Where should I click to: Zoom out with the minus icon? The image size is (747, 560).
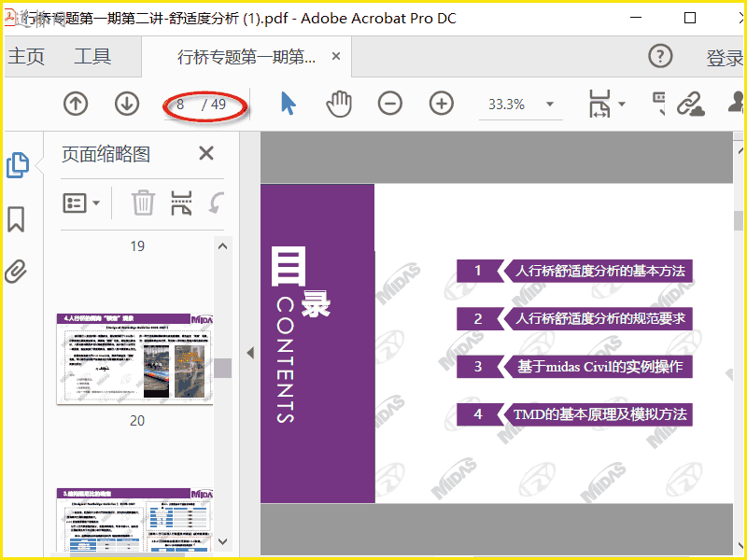pyautogui.click(x=389, y=104)
